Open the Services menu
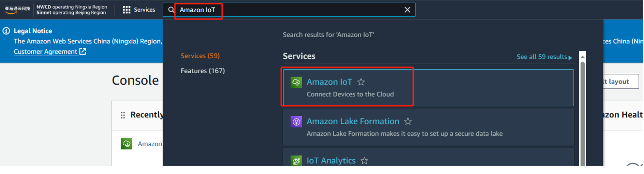 click(x=144, y=10)
